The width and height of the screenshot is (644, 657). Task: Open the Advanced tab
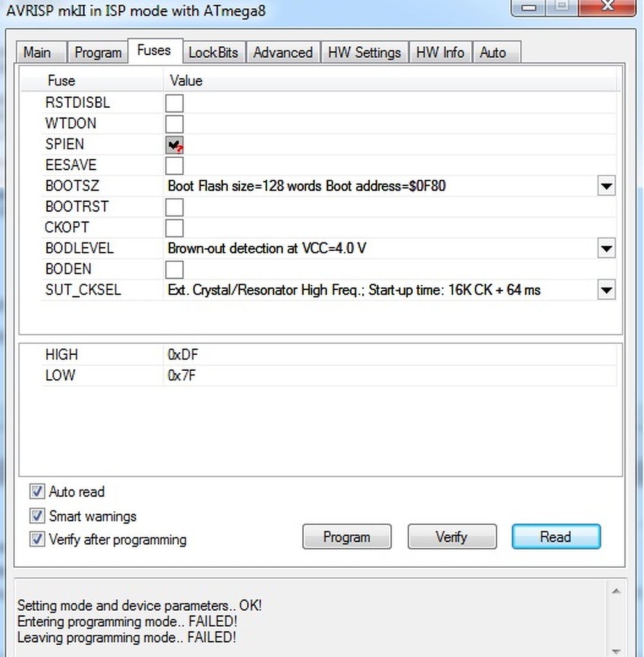[x=283, y=53]
